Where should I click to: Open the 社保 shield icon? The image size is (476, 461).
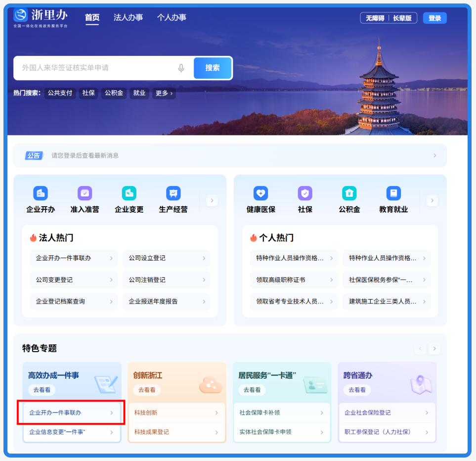(x=305, y=193)
